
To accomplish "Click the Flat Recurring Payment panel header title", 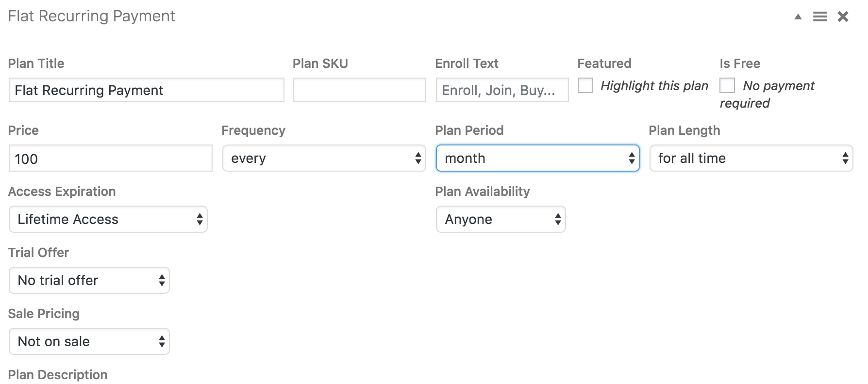I will coord(91,16).
